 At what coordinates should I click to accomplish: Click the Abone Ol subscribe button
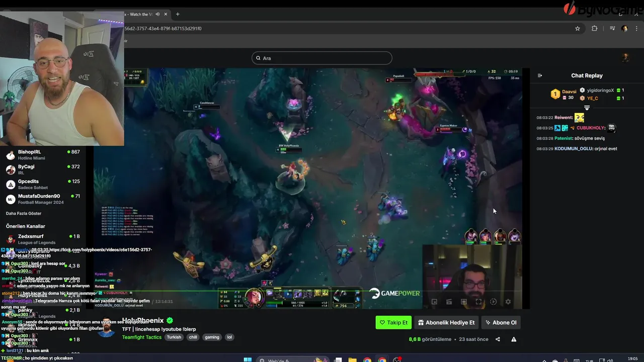pyautogui.click(x=501, y=322)
